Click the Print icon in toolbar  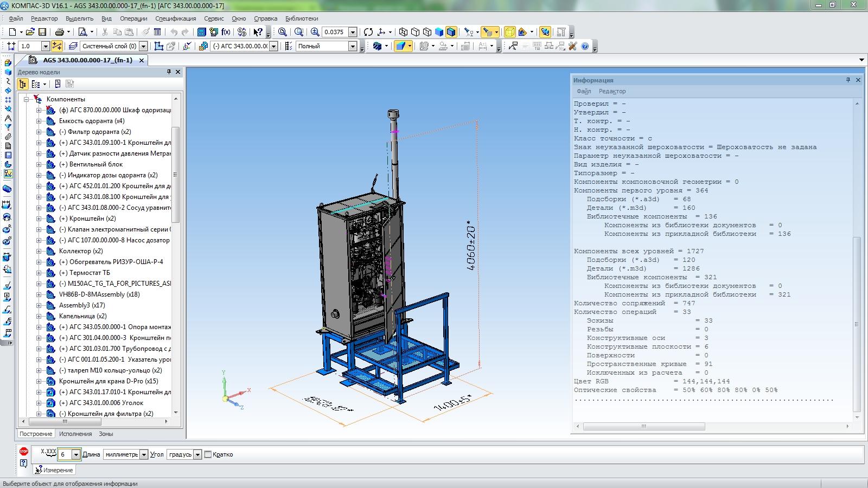pyautogui.click(x=60, y=32)
